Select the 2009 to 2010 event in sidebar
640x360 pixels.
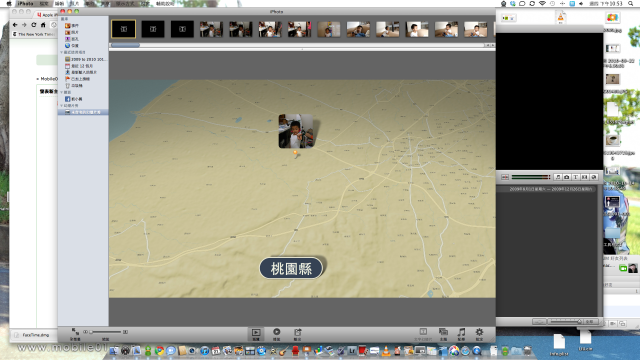pos(85,59)
